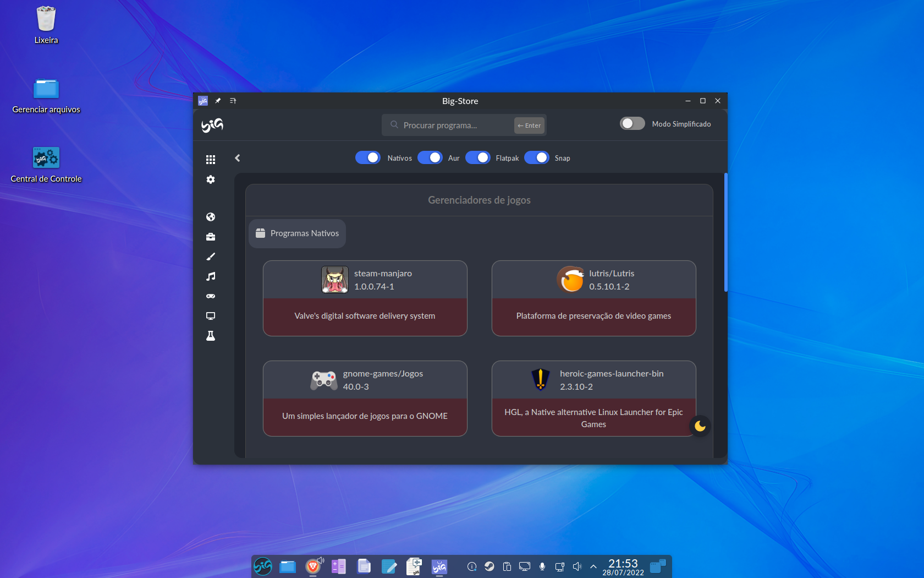Click the Big-Store taskbar entry
Image resolution: width=924 pixels, height=578 pixels.
[x=439, y=566]
